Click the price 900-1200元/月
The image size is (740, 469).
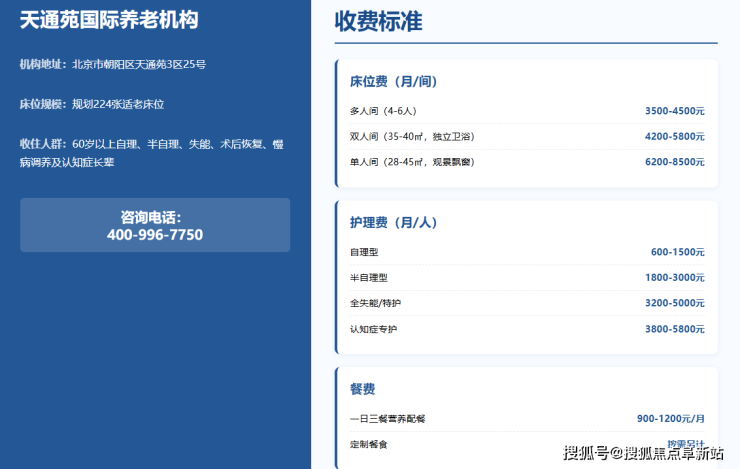point(671,419)
